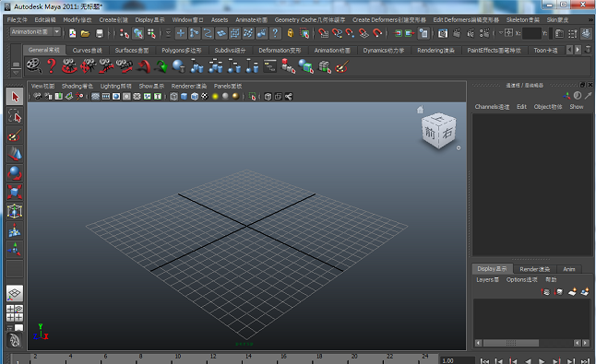Click Object in the channel box menu
The height and width of the screenshot is (364, 596).
pyautogui.click(x=548, y=107)
